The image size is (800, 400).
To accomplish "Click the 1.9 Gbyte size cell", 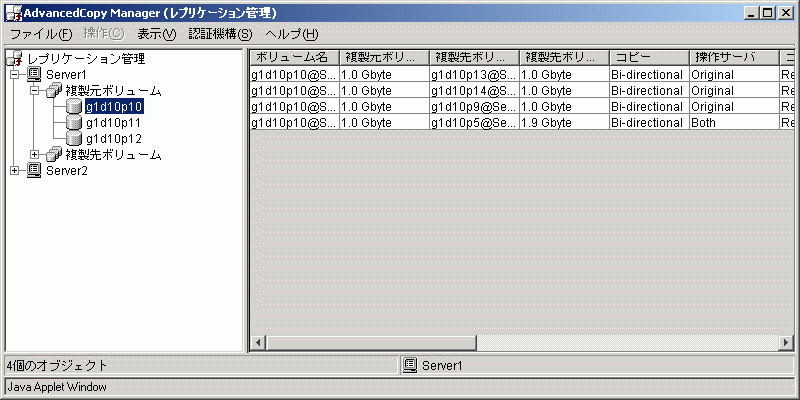I will (x=564, y=122).
